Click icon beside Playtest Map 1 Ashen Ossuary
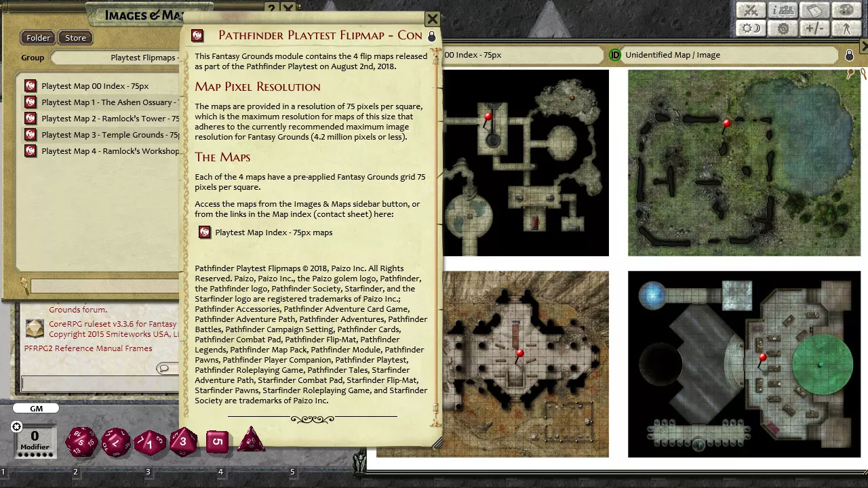The width and height of the screenshot is (868, 488). coord(31,102)
